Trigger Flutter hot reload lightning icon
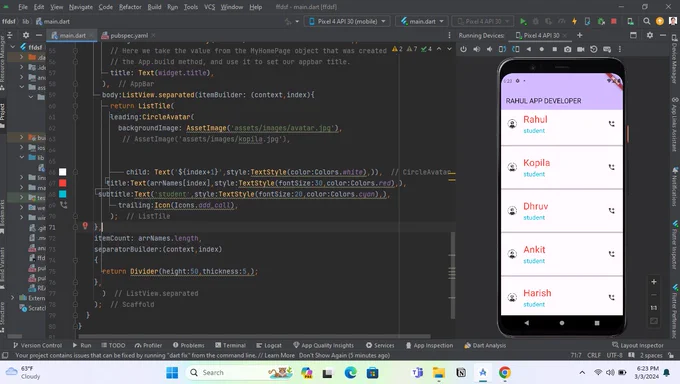The height and width of the screenshot is (384, 680). pos(575,21)
